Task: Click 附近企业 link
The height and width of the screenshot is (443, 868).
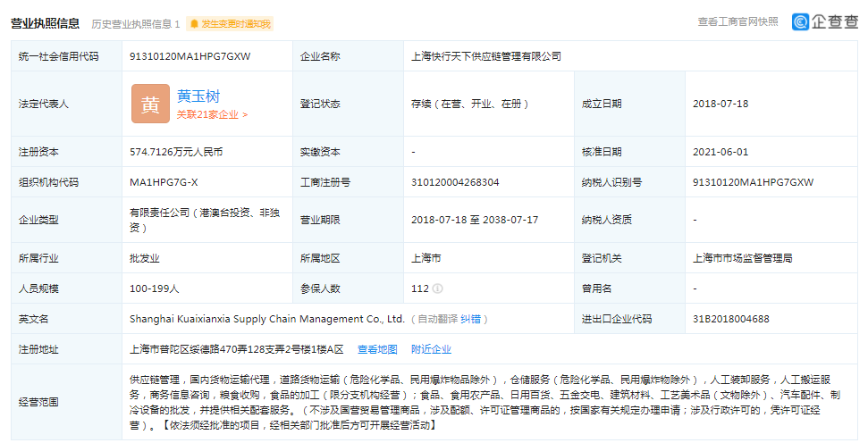Action: 431,349
